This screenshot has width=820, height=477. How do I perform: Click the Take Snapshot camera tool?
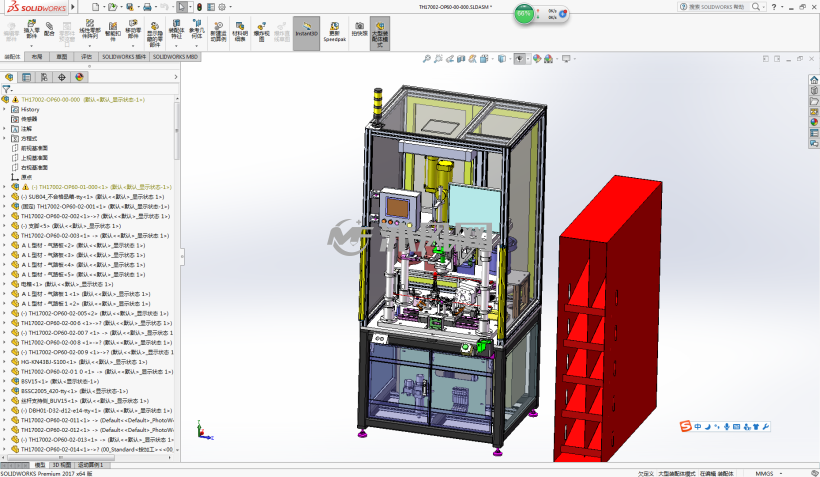359,29
